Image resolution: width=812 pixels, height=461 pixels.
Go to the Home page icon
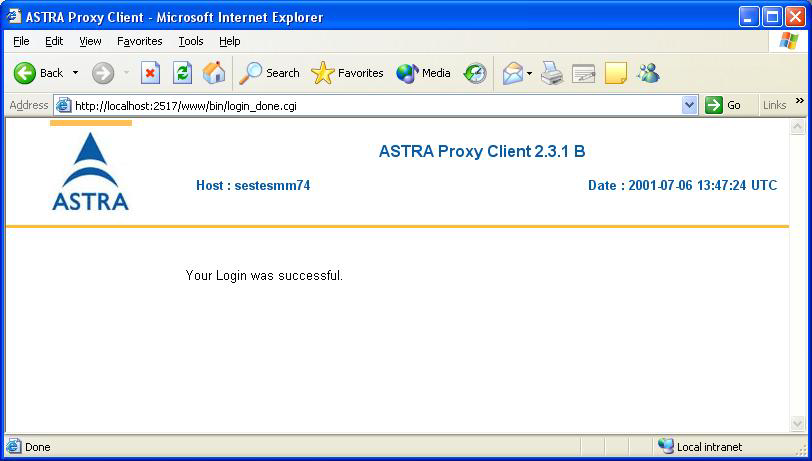tap(214, 73)
